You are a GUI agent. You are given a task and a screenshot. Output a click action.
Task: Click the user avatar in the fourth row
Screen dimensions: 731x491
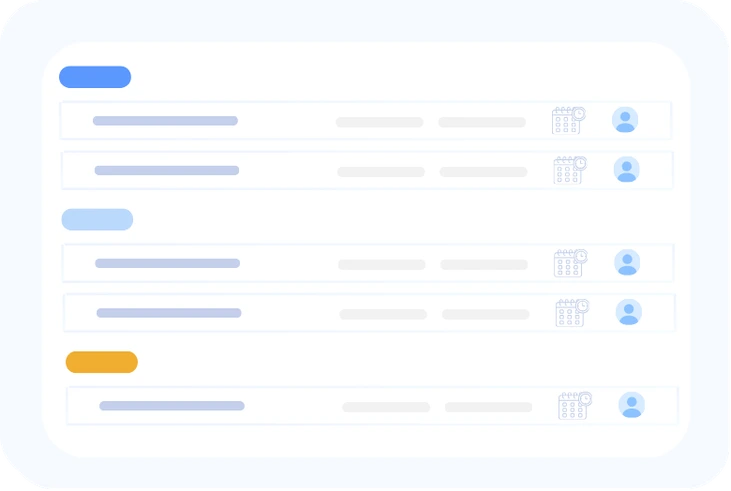[x=629, y=313]
